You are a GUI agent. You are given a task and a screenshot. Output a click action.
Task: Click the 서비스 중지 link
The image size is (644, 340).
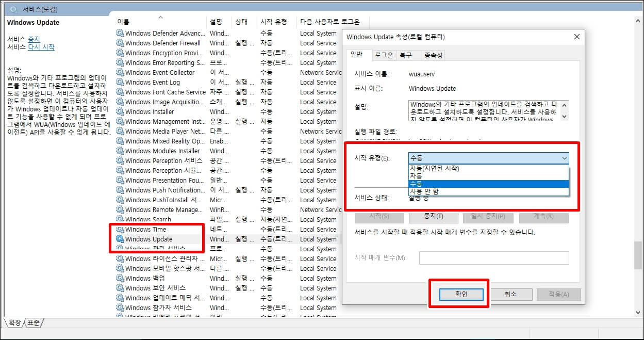click(34, 39)
